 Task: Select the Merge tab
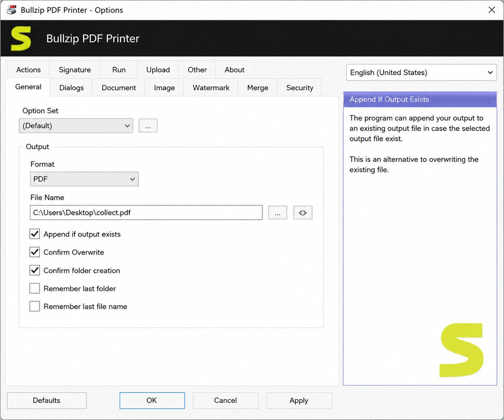[258, 88]
